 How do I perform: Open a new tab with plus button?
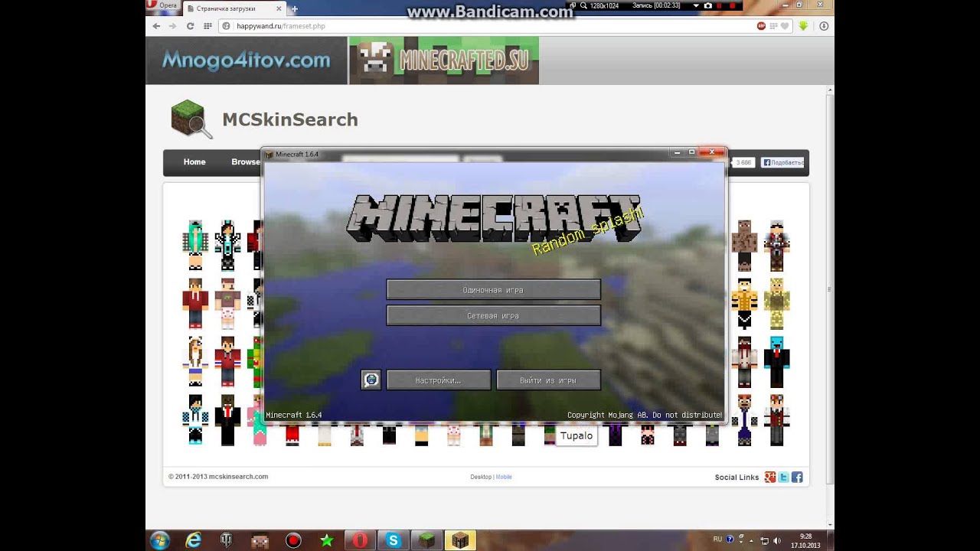point(294,9)
